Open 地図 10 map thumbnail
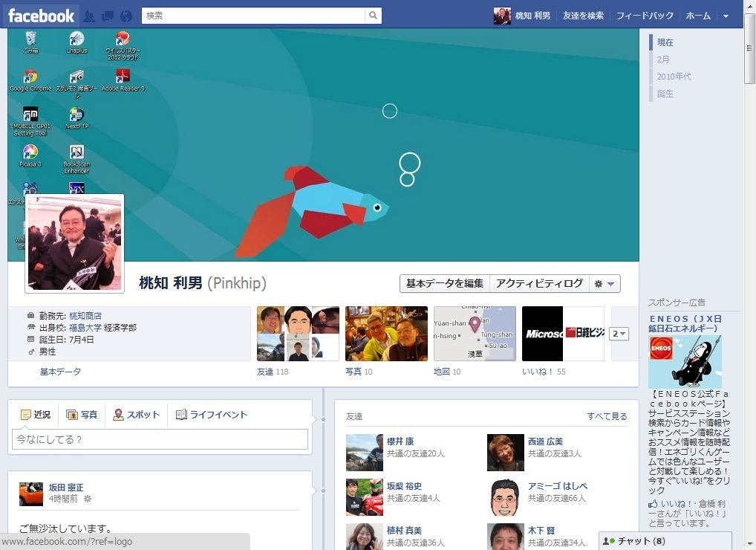Viewport: 756px width, 550px height. pos(475,334)
